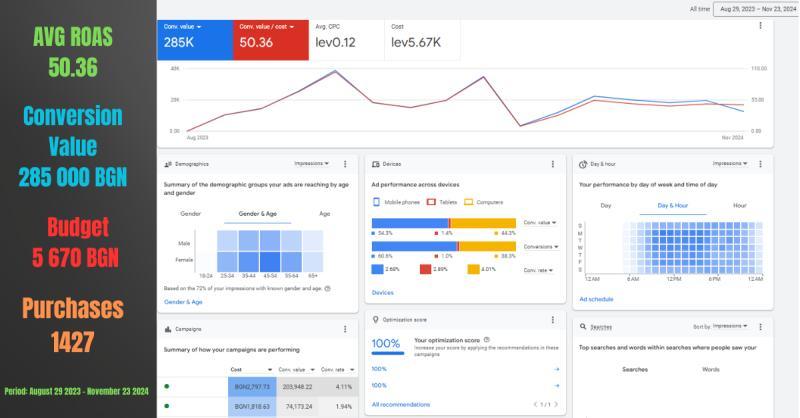Viewport: 800px width, 418px height.
Task: Click the 100% optimization score progress bar
Action: tap(388, 353)
